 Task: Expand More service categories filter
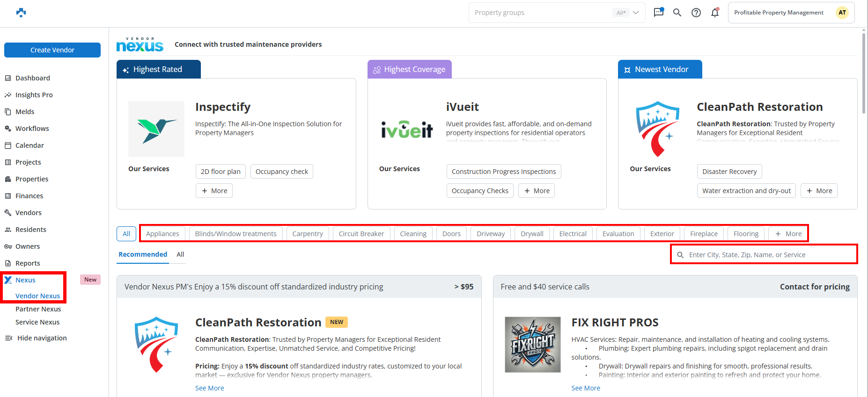tap(788, 234)
